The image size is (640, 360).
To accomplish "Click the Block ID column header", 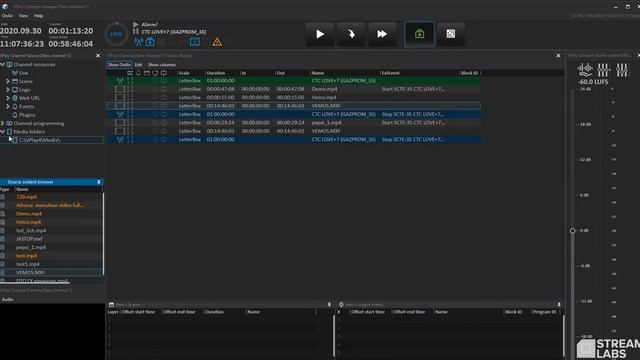I will click(469, 73).
